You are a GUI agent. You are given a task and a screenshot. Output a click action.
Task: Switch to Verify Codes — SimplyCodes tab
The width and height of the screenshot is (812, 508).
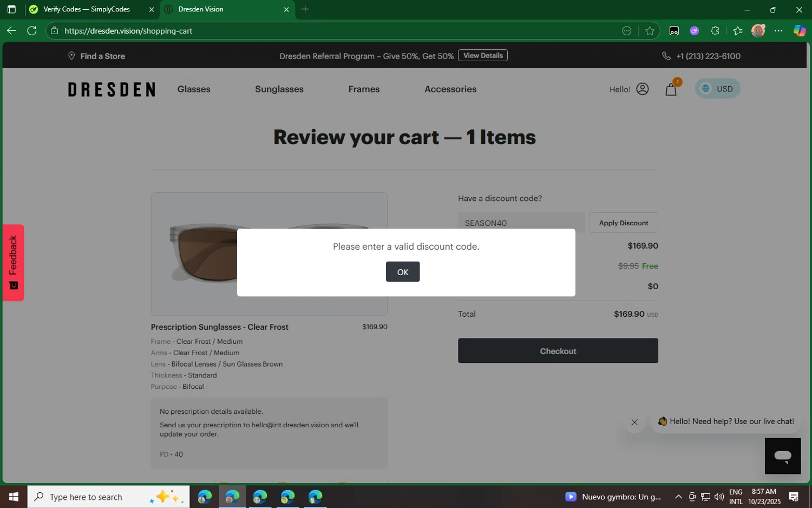click(87, 9)
